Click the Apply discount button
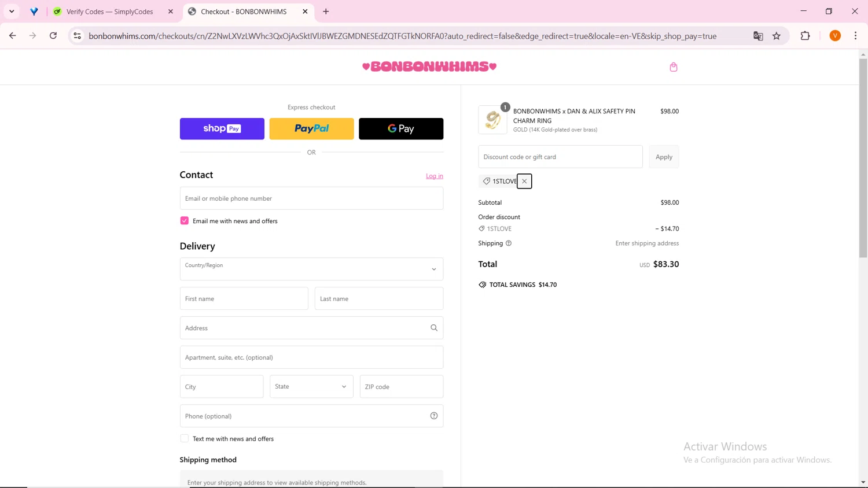868x488 pixels. coord(664,157)
